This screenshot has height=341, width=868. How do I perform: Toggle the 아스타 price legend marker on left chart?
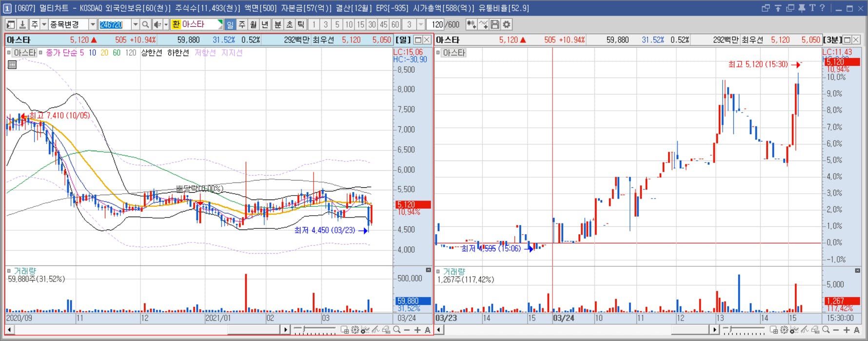pos(9,53)
